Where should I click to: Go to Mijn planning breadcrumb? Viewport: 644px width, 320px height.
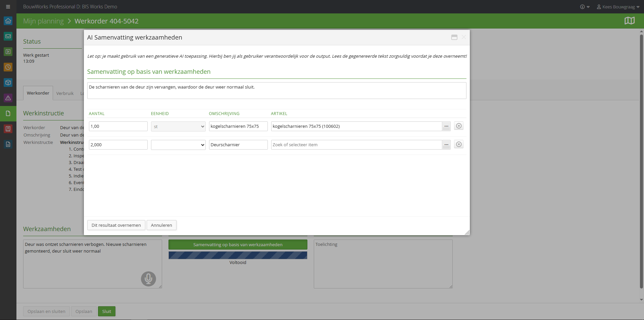43,21
